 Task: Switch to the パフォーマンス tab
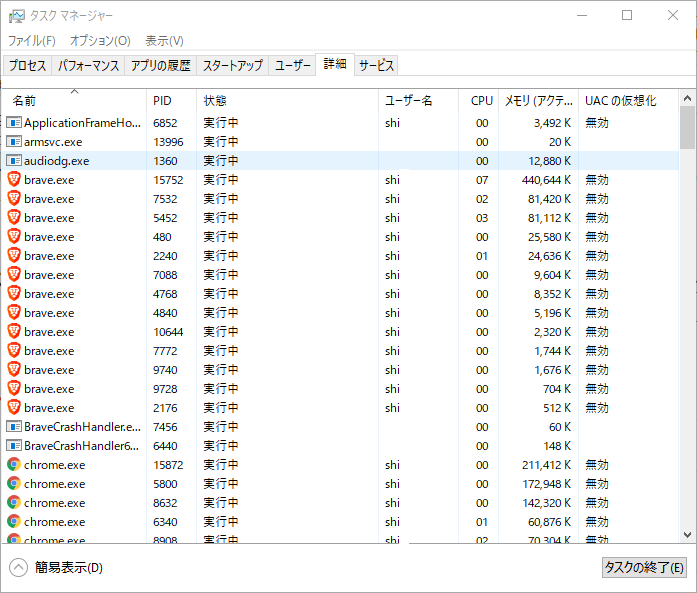click(x=88, y=65)
